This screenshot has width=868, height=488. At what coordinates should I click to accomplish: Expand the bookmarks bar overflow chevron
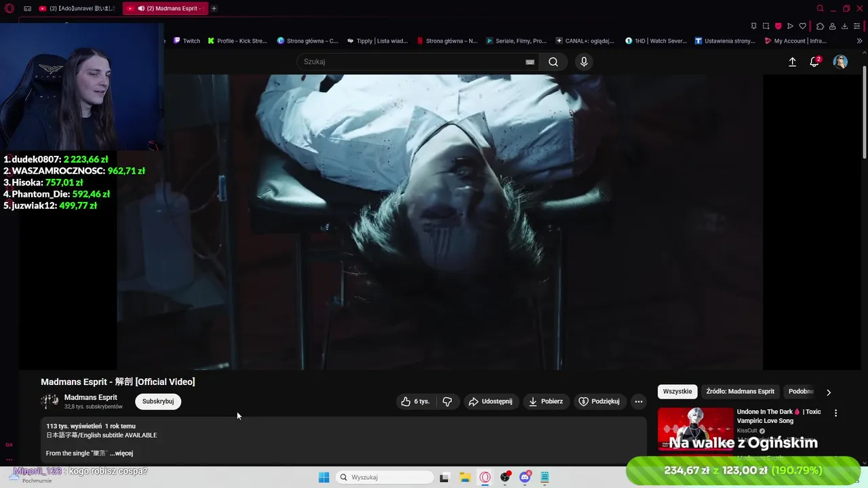coord(859,41)
